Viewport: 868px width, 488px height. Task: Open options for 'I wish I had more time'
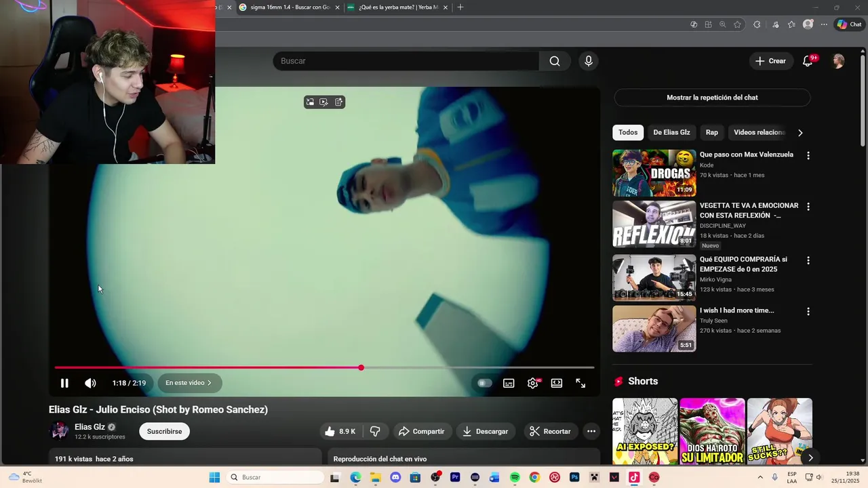tap(808, 311)
